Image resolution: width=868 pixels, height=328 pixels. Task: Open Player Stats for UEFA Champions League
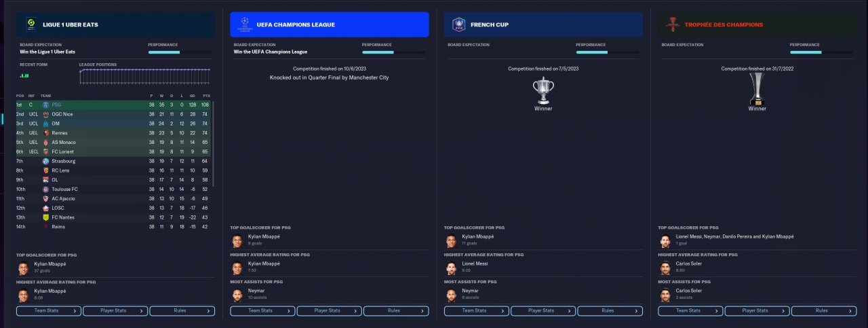(329, 311)
